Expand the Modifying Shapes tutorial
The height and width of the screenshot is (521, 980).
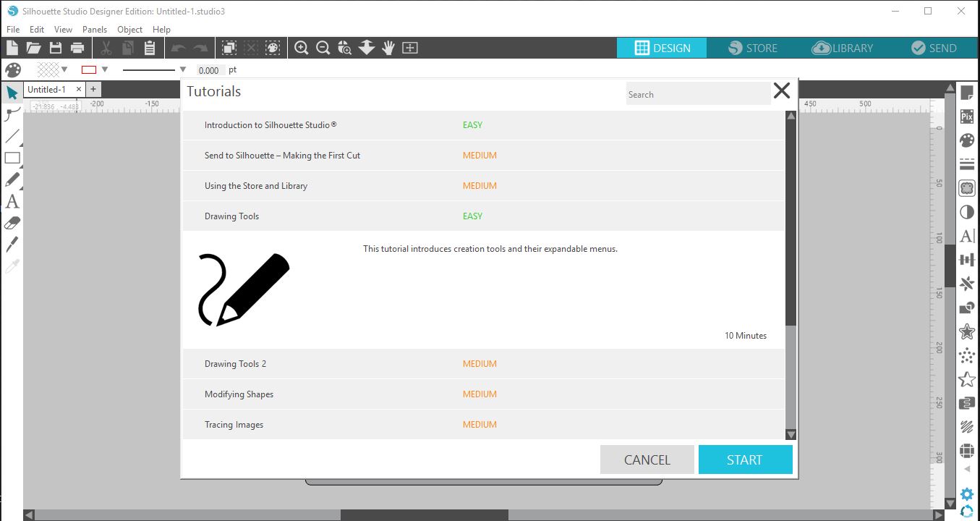coord(483,394)
